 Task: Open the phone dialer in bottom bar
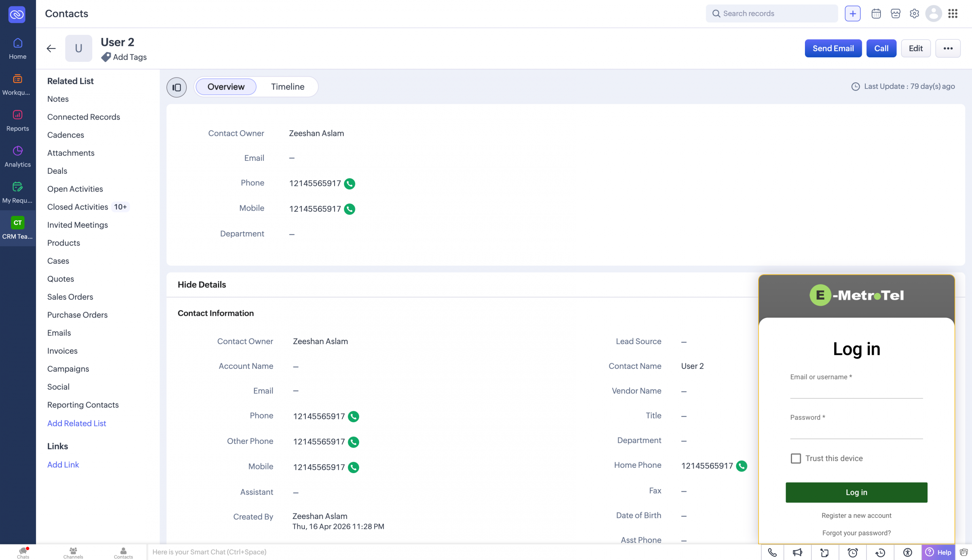[x=772, y=552]
